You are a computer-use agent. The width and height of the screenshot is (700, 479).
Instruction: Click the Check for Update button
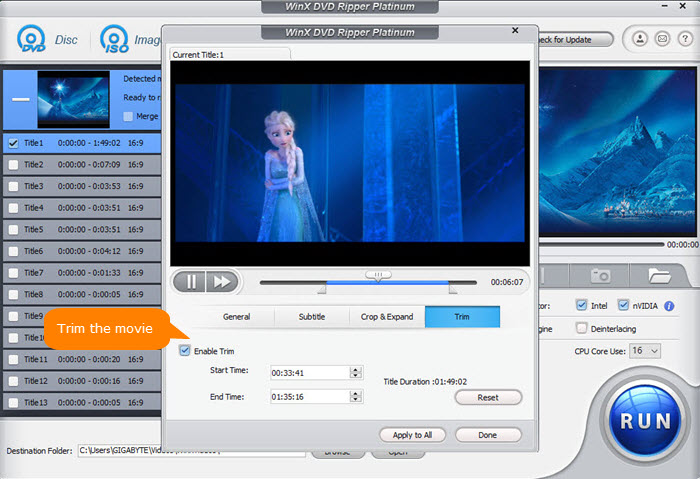pyautogui.click(x=575, y=40)
